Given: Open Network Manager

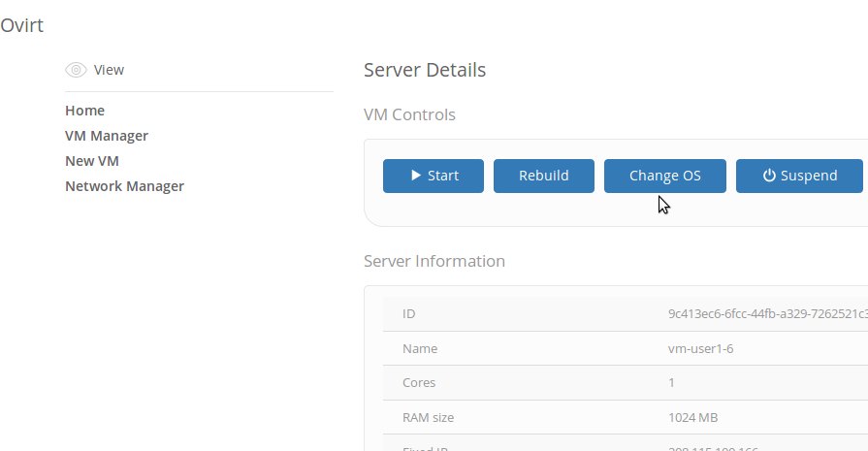Looking at the screenshot, I should coord(124,186).
